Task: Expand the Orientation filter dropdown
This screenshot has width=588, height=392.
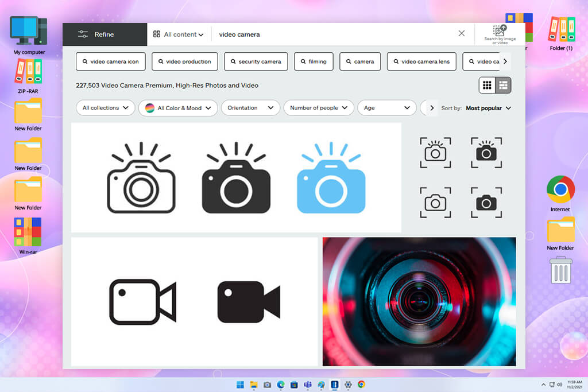Action: pyautogui.click(x=250, y=108)
